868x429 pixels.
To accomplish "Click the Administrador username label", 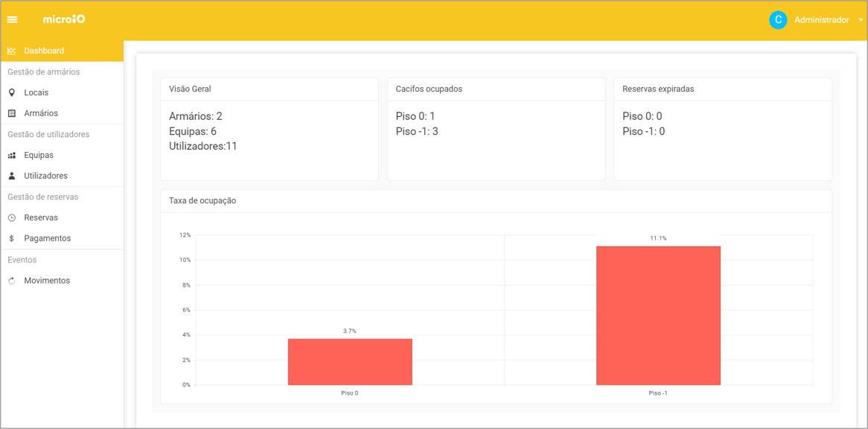I will pos(821,20).
